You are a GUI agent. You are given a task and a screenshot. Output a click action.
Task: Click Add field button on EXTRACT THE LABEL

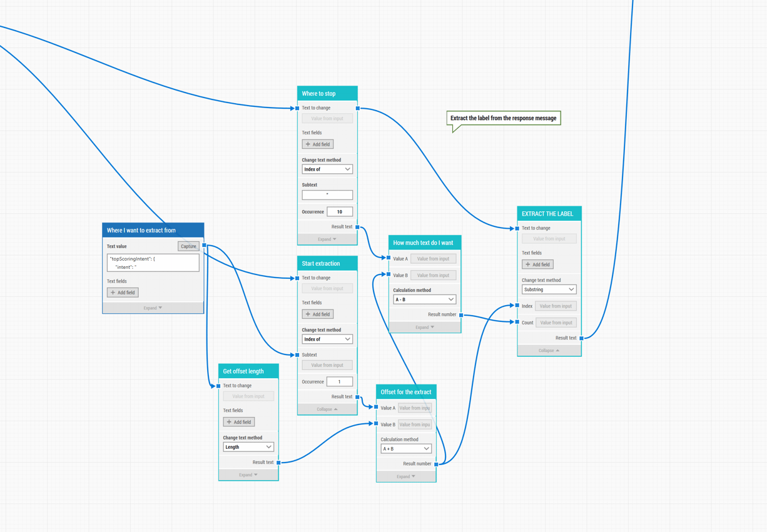coord(538,264)
